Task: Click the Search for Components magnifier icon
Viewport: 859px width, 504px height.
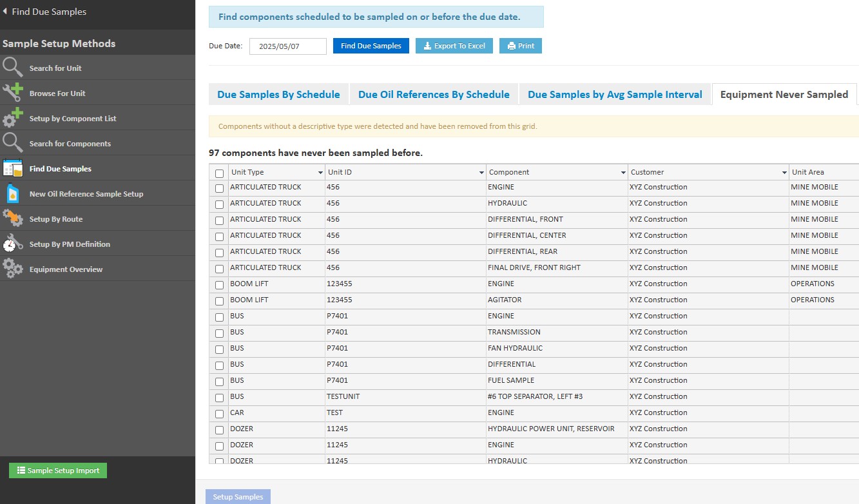Action: tap(13, 143)
